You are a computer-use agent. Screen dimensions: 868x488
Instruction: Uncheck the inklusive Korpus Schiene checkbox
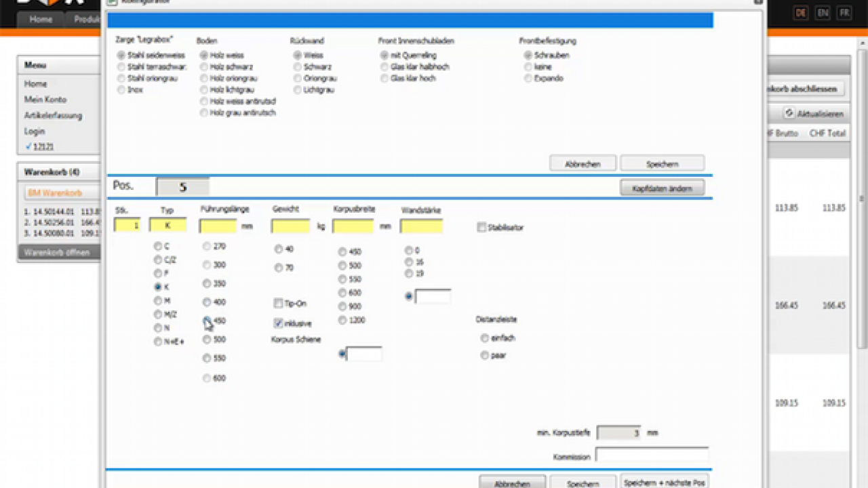[x=278, y=323]
